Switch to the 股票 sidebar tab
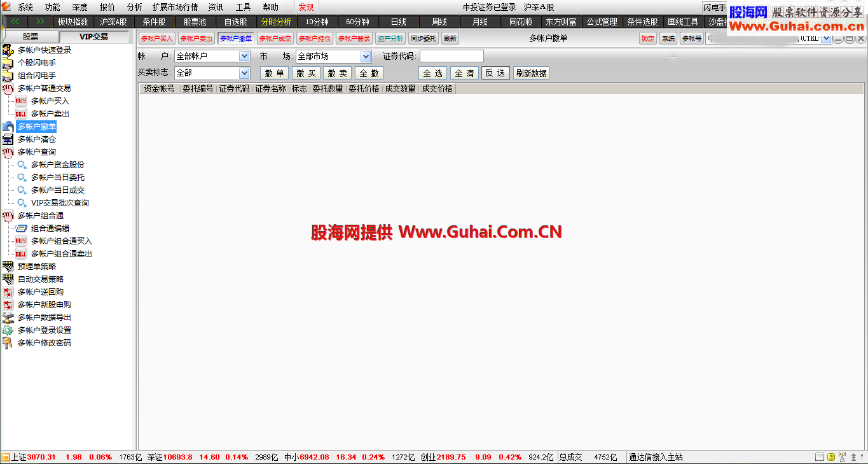 pos(31,37)
